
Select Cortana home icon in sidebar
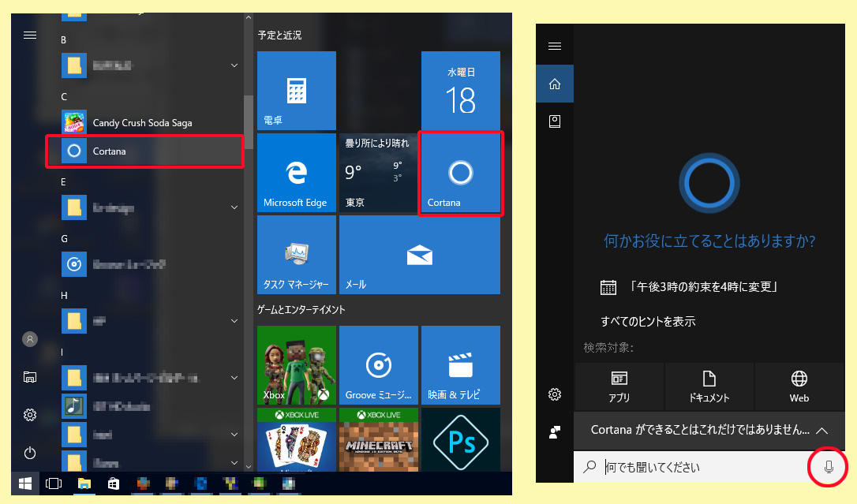tap(555, 84)
